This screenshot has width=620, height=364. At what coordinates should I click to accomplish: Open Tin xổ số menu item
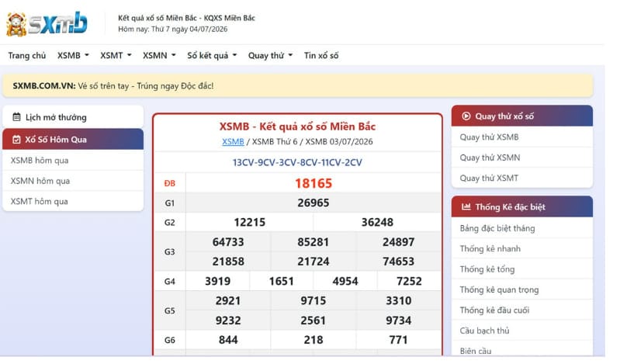coord(321,55)
